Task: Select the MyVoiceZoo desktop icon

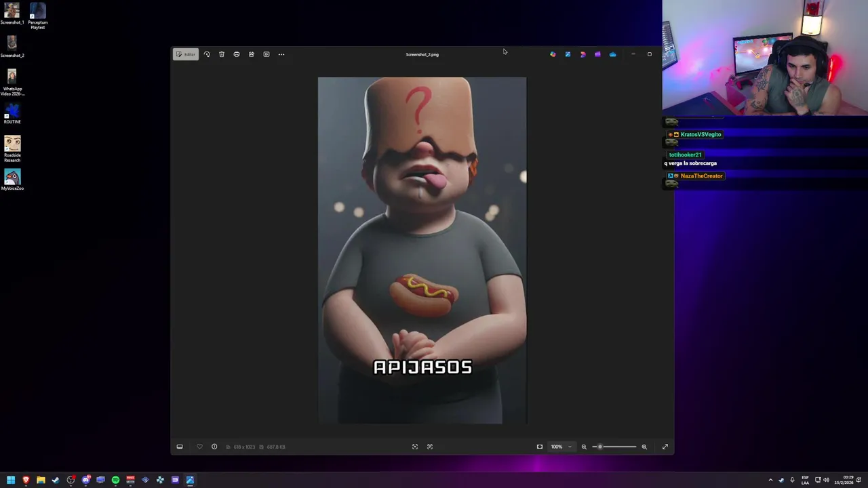Action: (12, 180)
